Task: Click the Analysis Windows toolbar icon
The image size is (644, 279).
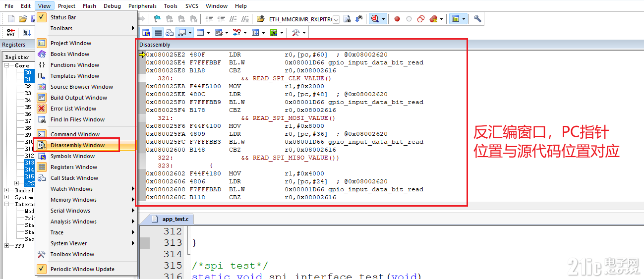Action: tap(236, 33)
